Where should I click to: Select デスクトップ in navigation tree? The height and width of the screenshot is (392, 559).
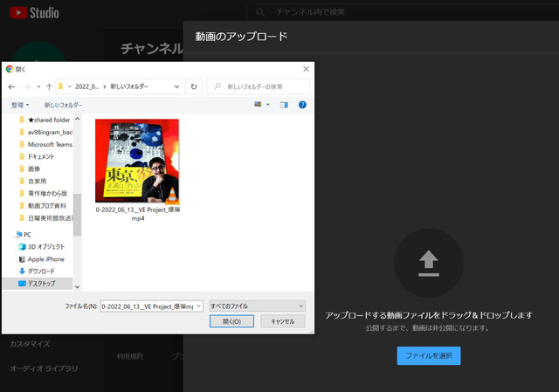point(37,284)
